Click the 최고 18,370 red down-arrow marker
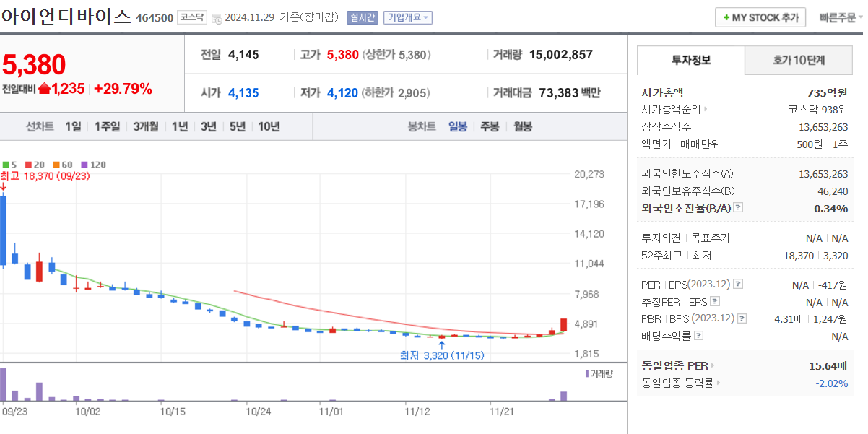 (x=3, y=186)
